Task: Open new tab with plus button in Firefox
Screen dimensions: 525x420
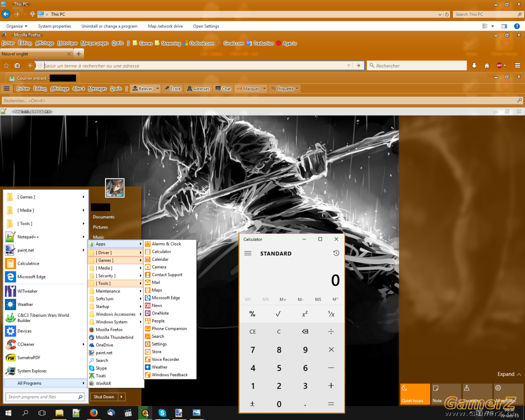Action: click(x=79, y=54)
